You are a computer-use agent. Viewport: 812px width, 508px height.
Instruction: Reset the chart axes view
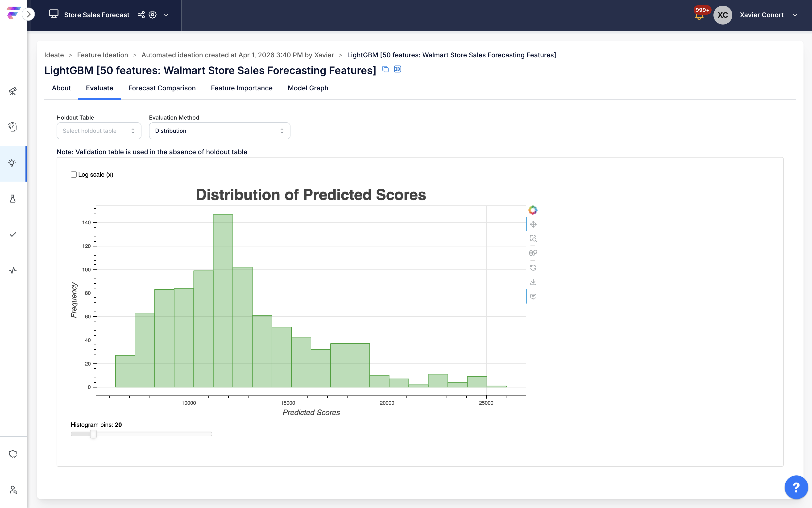click(x=533, y=267)
